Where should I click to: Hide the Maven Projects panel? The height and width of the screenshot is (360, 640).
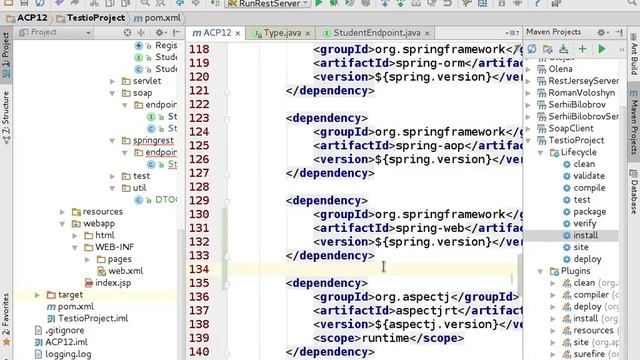[619, 32]
